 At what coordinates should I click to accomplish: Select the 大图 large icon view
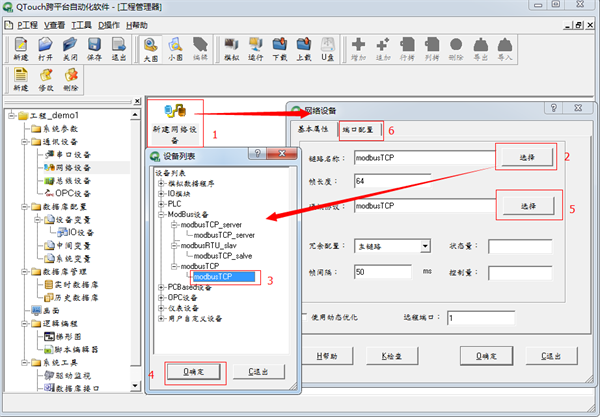pyautogui.click(x=149, y=50)
